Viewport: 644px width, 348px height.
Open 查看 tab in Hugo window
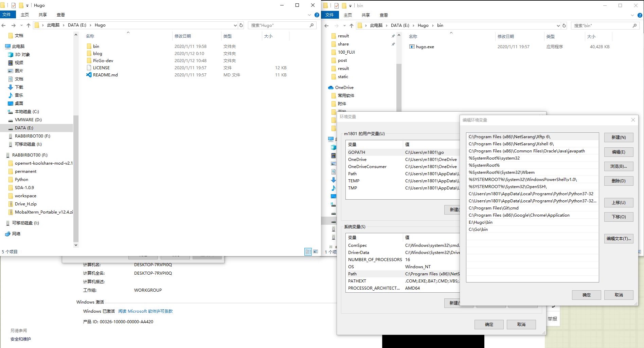(x=61, y=15)
